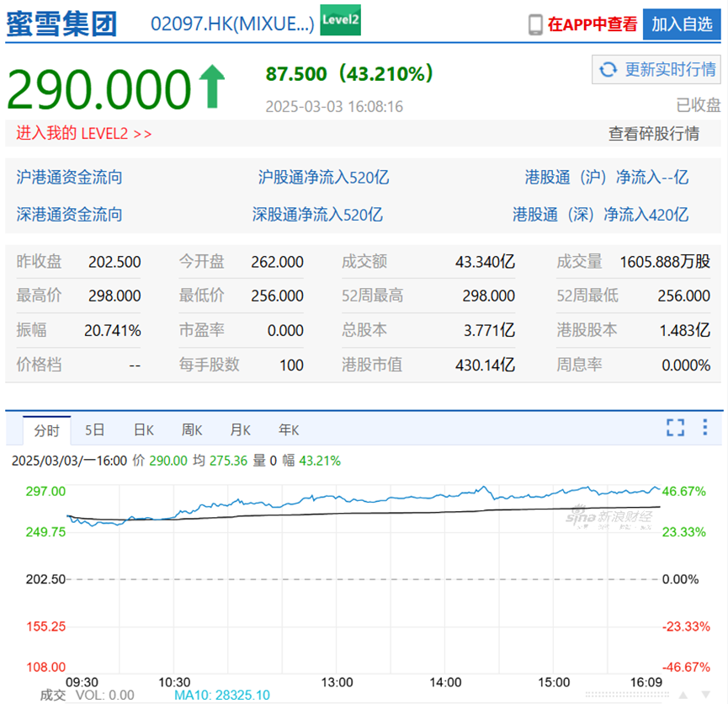This screenshot has height=704, width=728.
Task: Click the grey down triangle below the chart
Action: coord(706,695)
